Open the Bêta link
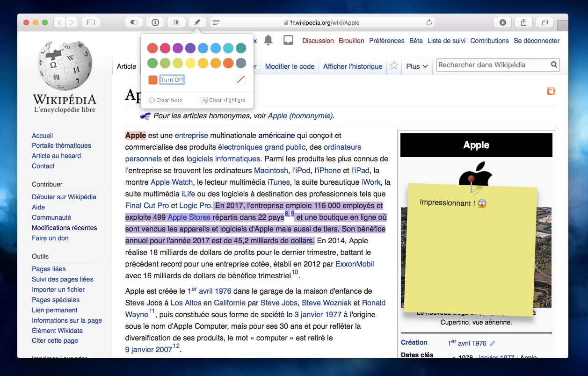 (x=416, y=41)
